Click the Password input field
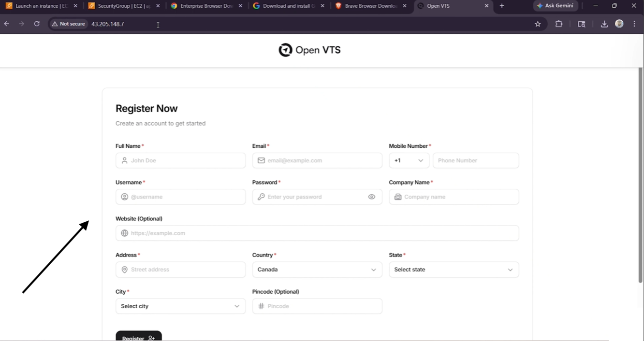The width and height of the screenshot is (644, 343). (317, 197)
